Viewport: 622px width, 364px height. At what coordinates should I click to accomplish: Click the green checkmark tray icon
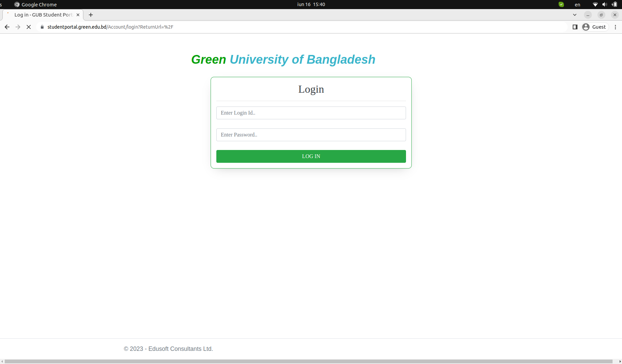[561, 4]
